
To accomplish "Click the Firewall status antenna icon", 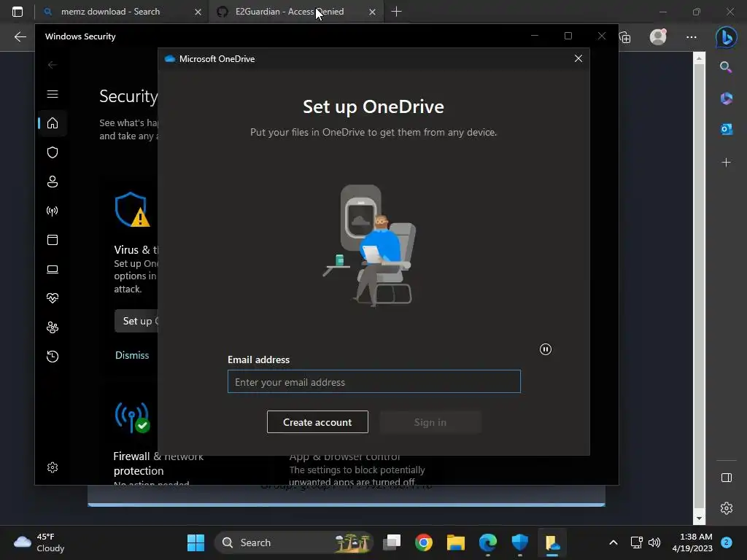I will coord(132,418).
